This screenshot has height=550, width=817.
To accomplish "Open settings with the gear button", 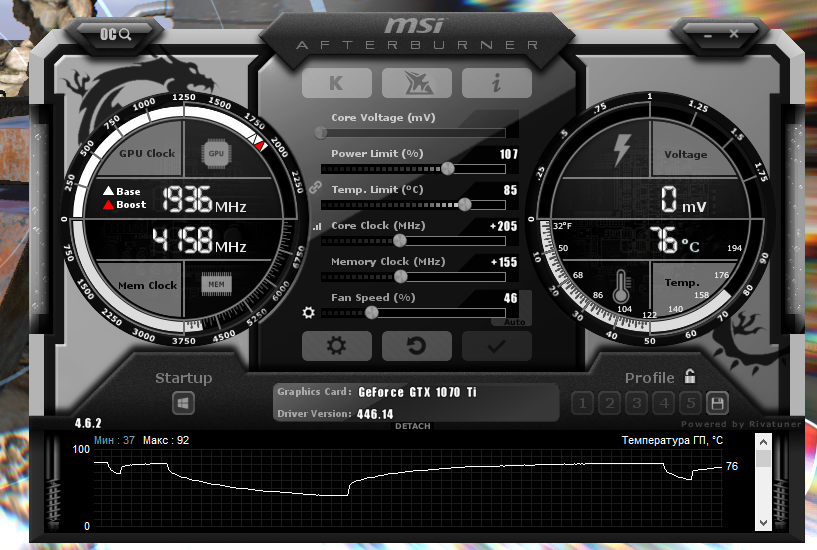I will click(x=337, y=346).
